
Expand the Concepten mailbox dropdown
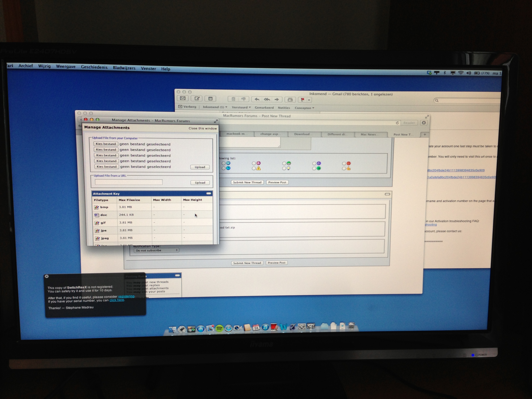313,108
